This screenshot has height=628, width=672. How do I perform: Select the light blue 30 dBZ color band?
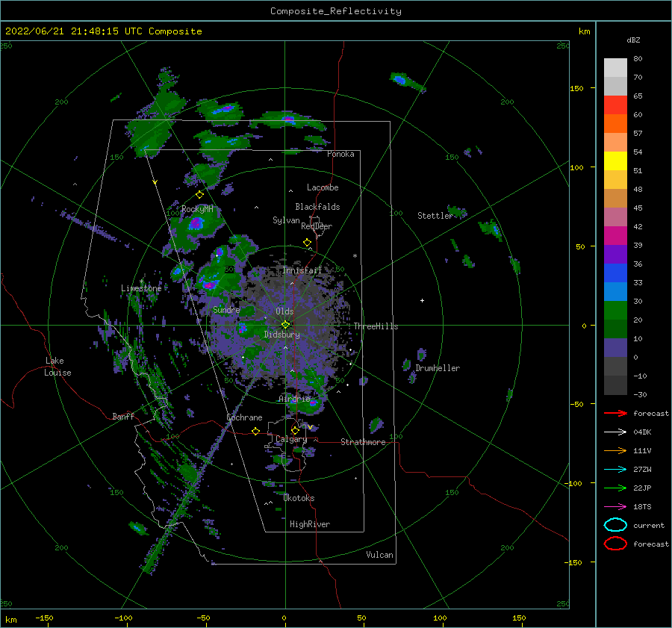point(615,291)
